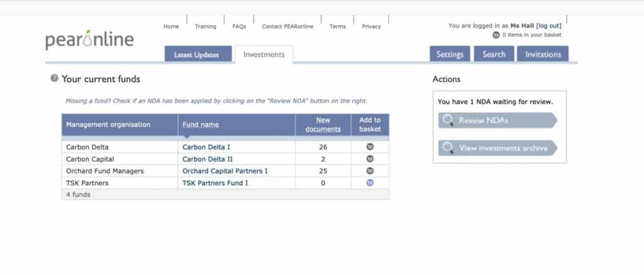Add TSK Partners Fund I to basket

point(370,183)
